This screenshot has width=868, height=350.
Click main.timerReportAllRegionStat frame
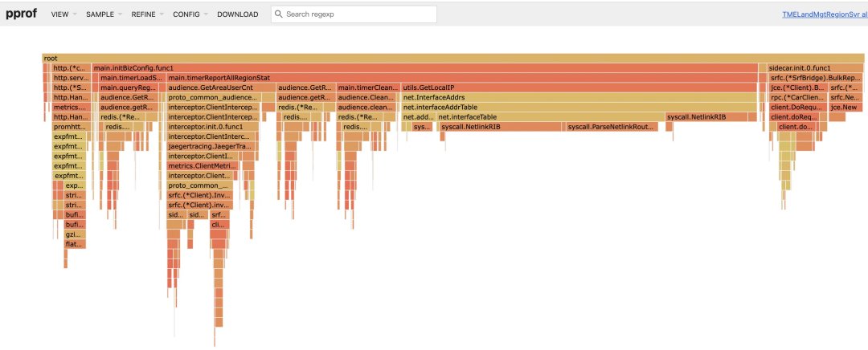pyautogui.click(x=461, y=78)
